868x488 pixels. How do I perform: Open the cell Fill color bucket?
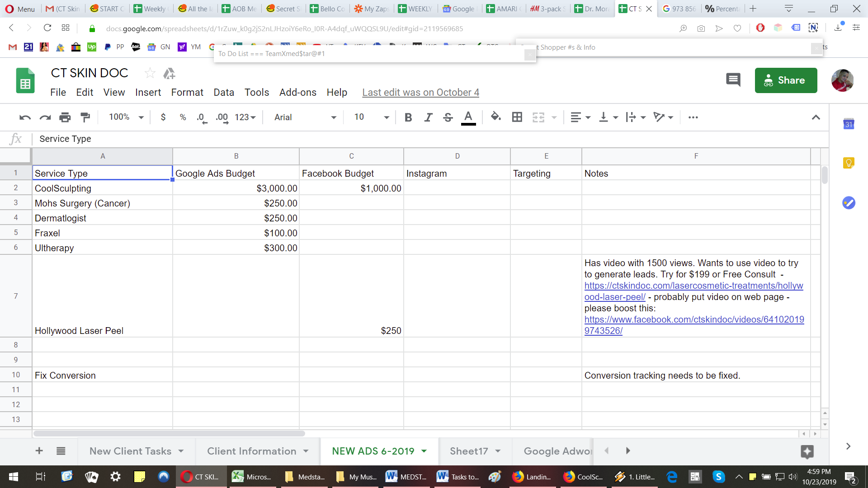[496, 117]
